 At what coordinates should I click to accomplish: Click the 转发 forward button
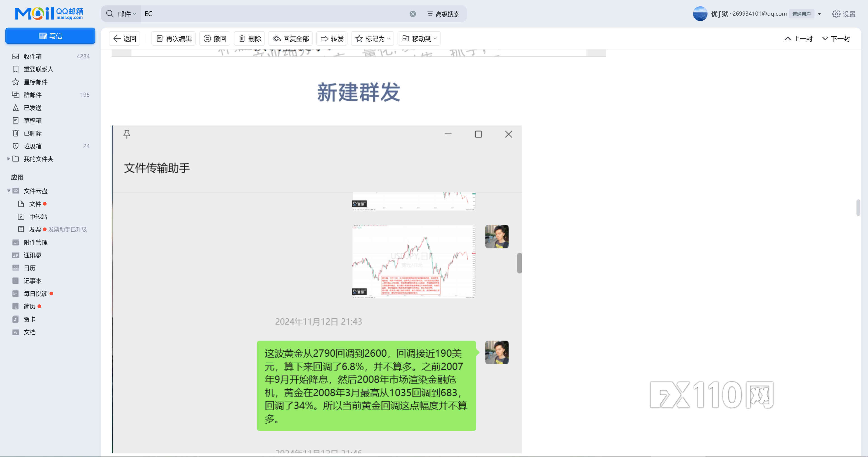point(332,39)
